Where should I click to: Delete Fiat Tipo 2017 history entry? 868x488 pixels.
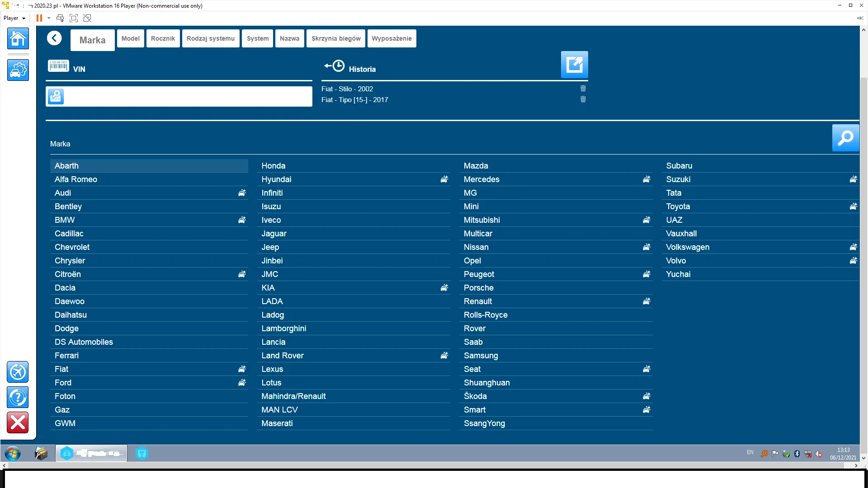pyautogui.click(x=583, y=99)
